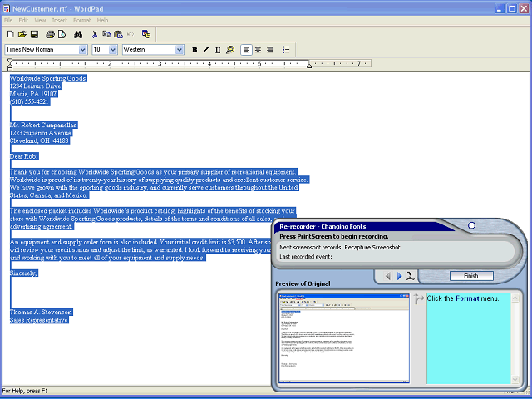This screenshot has width=532, height=399.
Task: Select Center alignment
Action: (259, 50)
